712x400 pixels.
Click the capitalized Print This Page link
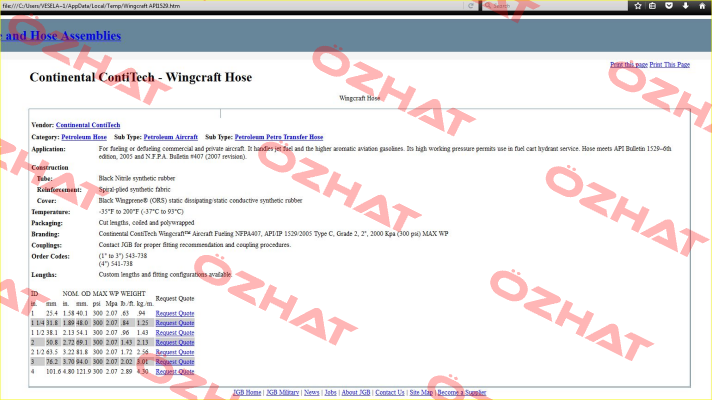coord(669,64)
